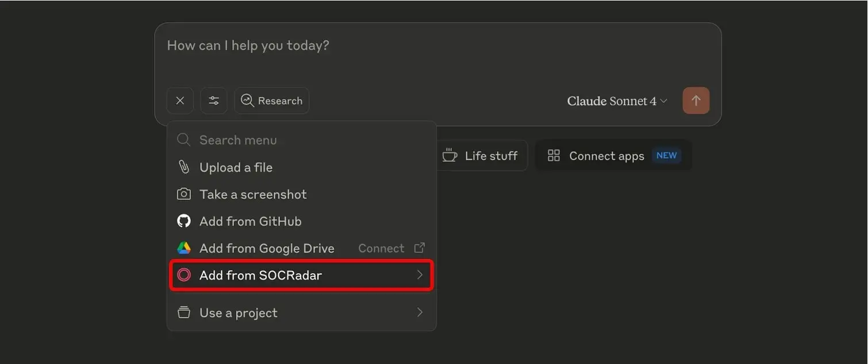Click the GitHub logo icon

click(x=184, y=222)
